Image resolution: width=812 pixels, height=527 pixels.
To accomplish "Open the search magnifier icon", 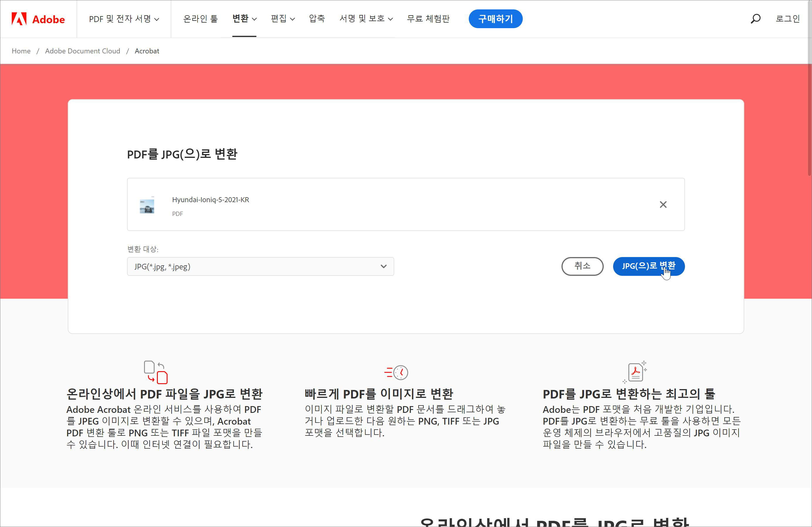I will pyautogui.click(x=755, y=19).
